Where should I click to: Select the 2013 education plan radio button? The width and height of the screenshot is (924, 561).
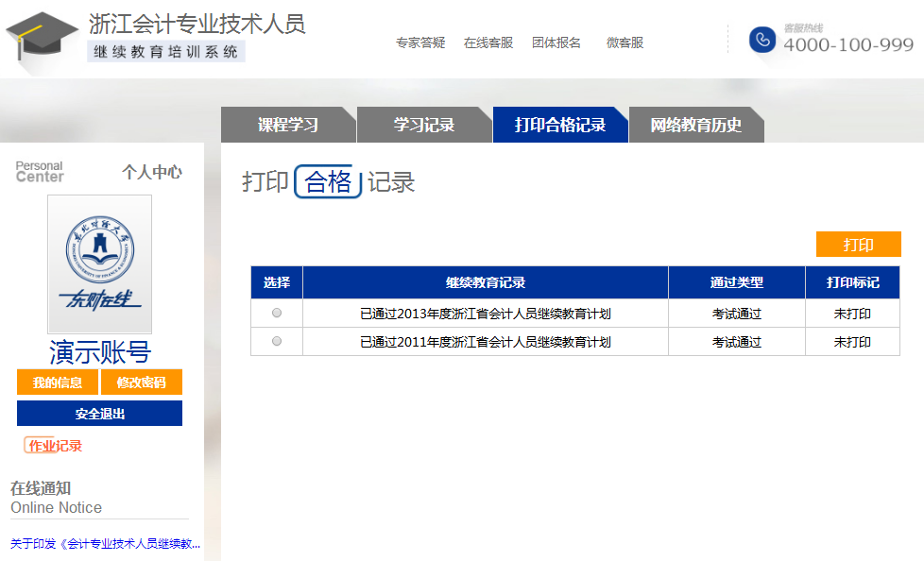277,314
